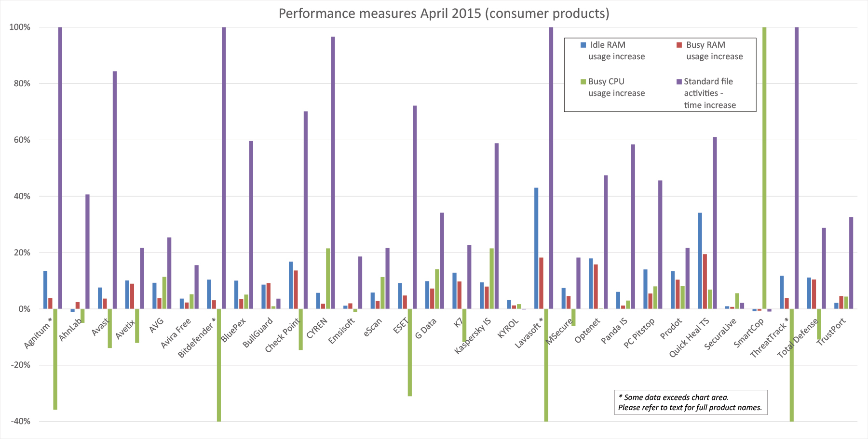The image size is (868, 439).
Task: Click the 'Check Point' axis label
Action: [x=282, y=335]
